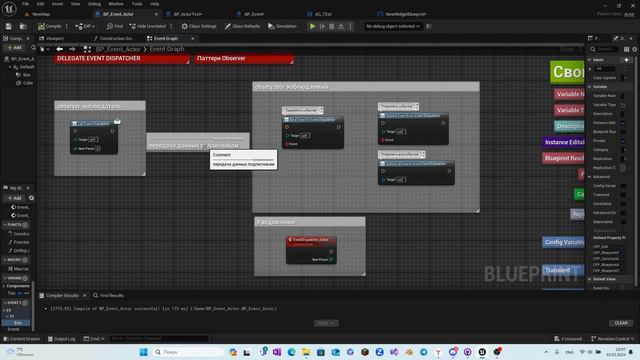The image size is (640, 360).
Task: Click the console command input field
Action: coord(159,339)
